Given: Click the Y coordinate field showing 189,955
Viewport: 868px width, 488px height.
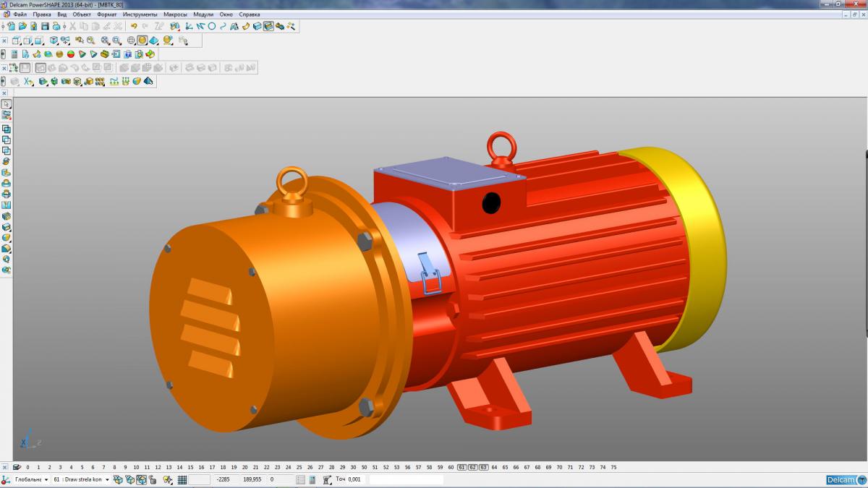Looking at the screenshot, I should (x=254, y=479).
